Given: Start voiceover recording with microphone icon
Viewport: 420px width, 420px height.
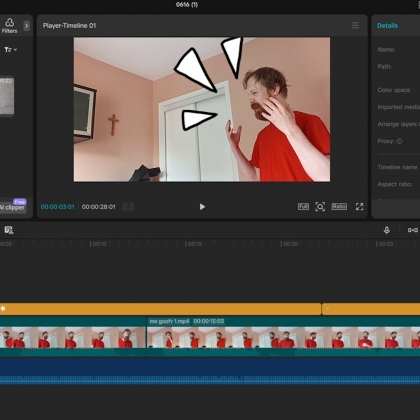Looking at the screenshot, I should pos(387,230).
